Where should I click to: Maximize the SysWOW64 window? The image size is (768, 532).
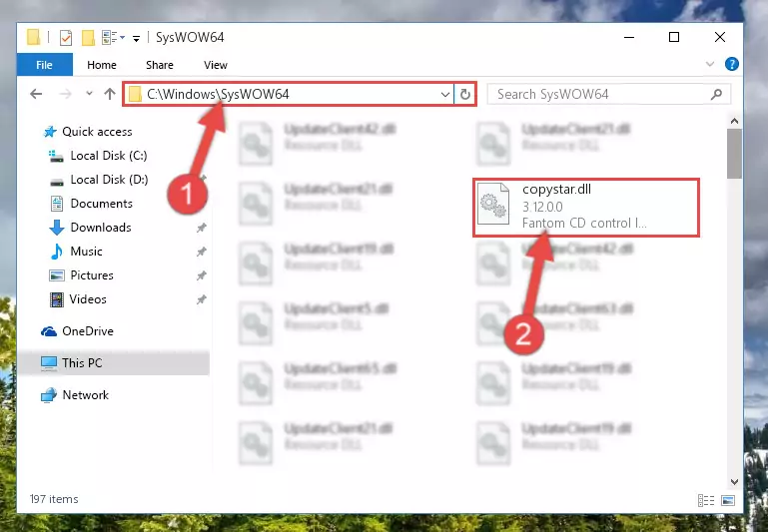pos(674,37)
